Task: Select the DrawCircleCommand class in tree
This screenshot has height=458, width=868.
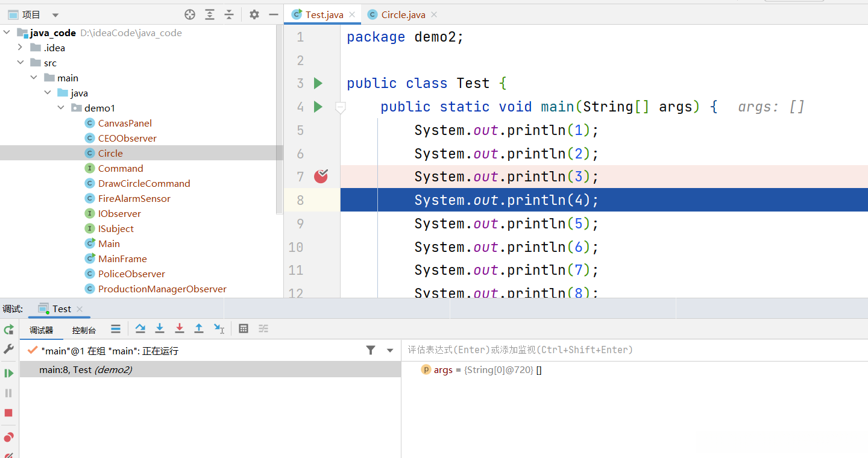Action: (x=144, y=183)
